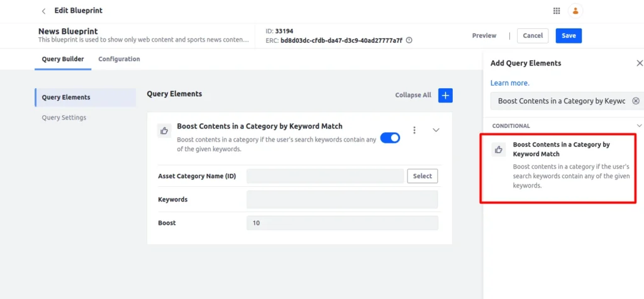This screenshot has height=299, width=644.
Task: Close the Add Query Elements panel
Action: pyautogui.click(x=639, y=64)
